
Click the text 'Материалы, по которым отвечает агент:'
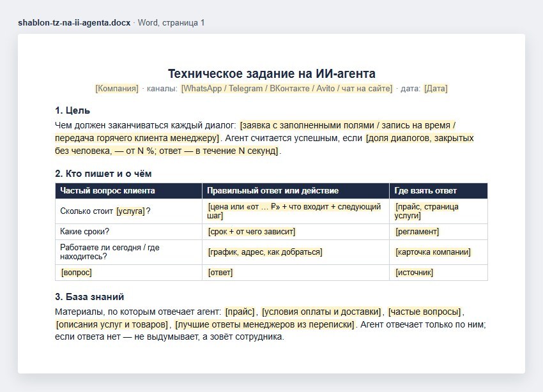(138, 312)
